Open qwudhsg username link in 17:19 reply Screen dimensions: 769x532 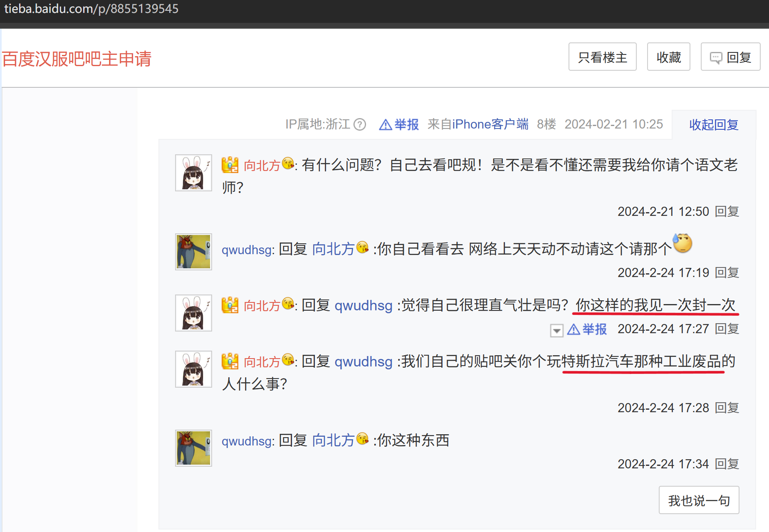[247, 250]
